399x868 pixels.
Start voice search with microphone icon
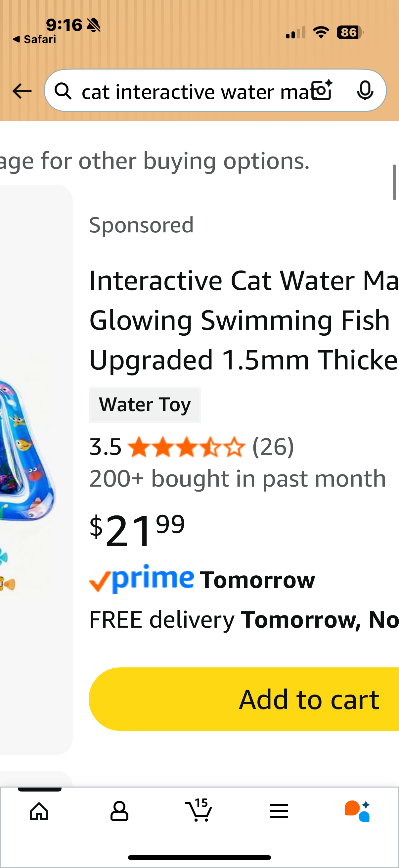coord(366,91)
